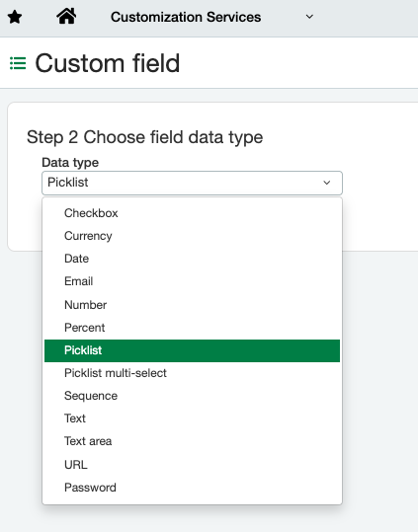Screen dimensions: 418x532
Task: Choose Text area option
Action: pos(192,441)
